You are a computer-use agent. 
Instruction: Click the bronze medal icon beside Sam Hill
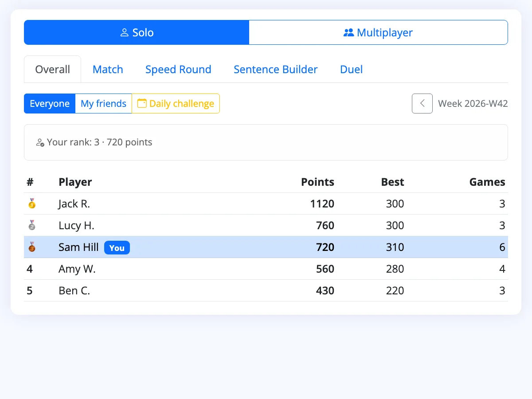point(31,247)
